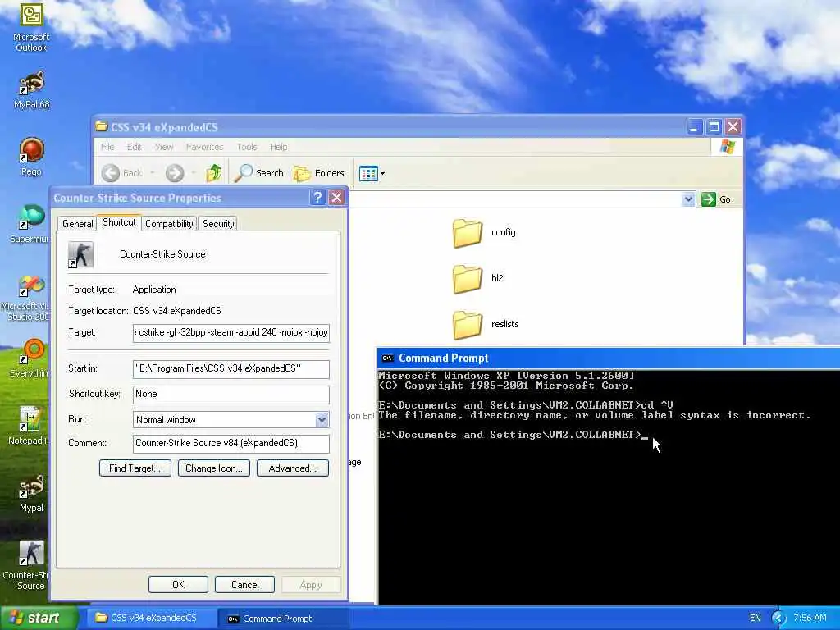840x630 pixels.
Task: Click the Change Icon button
Action: tap(214, 468)
